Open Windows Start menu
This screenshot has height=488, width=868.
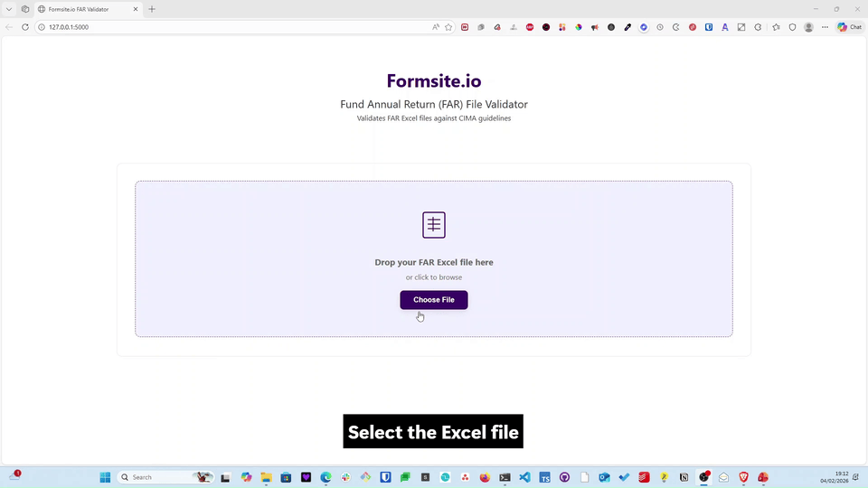coord(105,477)
